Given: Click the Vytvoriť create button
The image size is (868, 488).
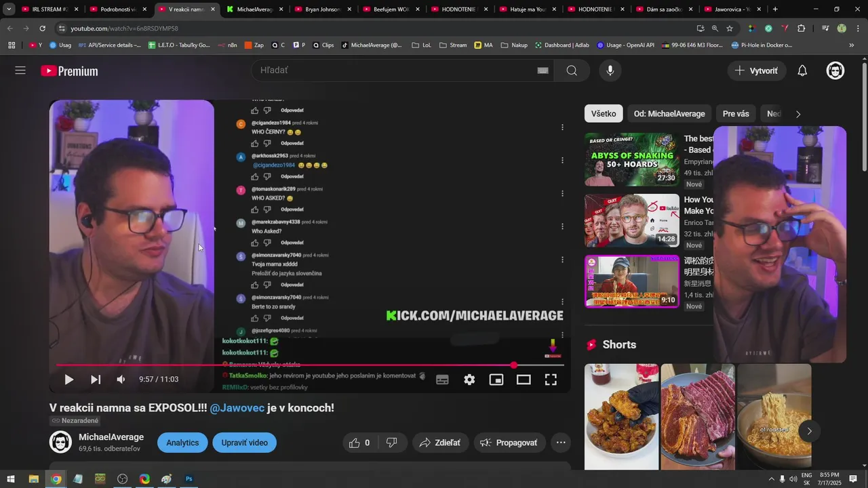Looking at the screenshot, I should click(757, 70).
